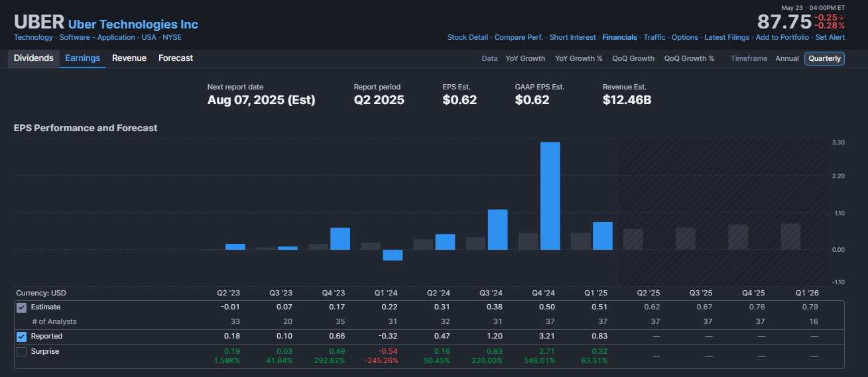Click EPS Performance and Forecast heading
Screen dimensions: 868x377
86,128
